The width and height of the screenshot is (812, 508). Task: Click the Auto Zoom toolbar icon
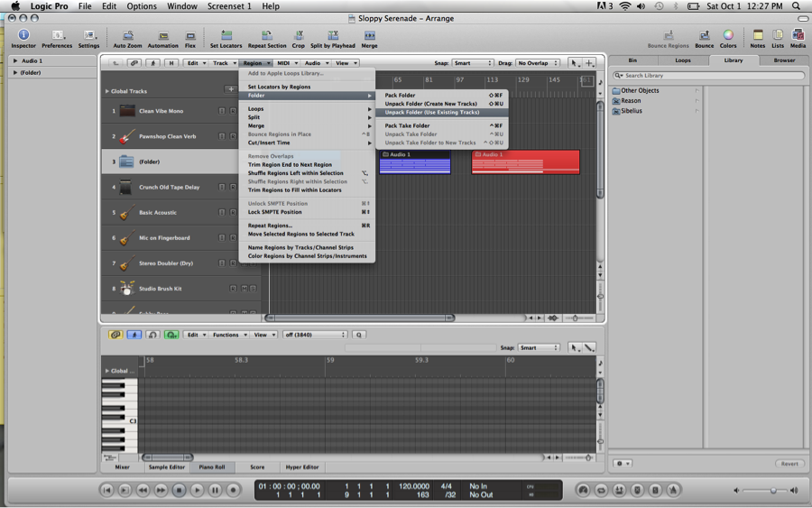[x=127, y=36]
